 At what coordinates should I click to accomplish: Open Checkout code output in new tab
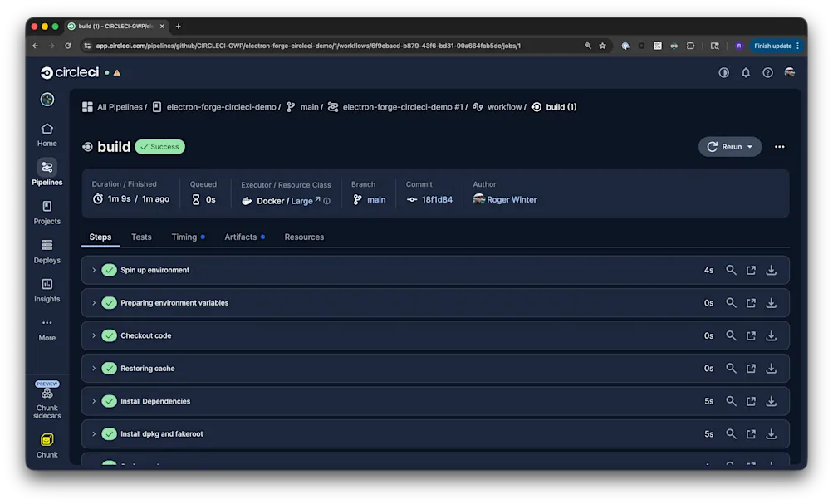pos(751,336)
